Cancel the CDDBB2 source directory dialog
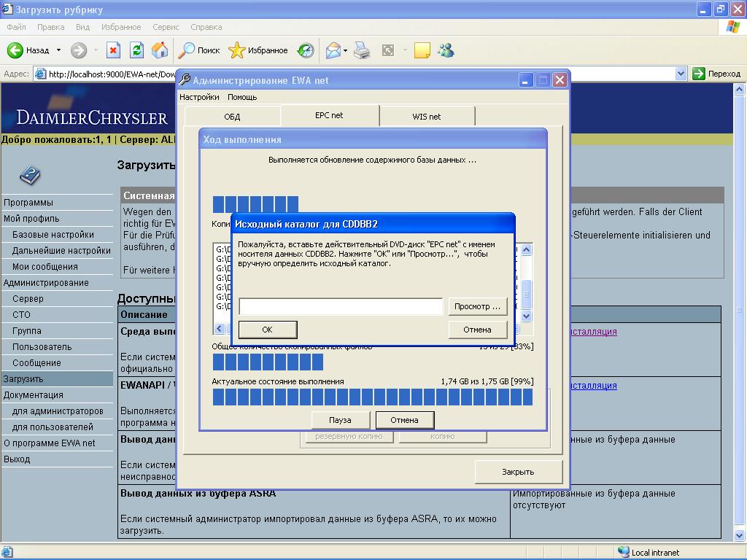 click(x=477, y=330)
